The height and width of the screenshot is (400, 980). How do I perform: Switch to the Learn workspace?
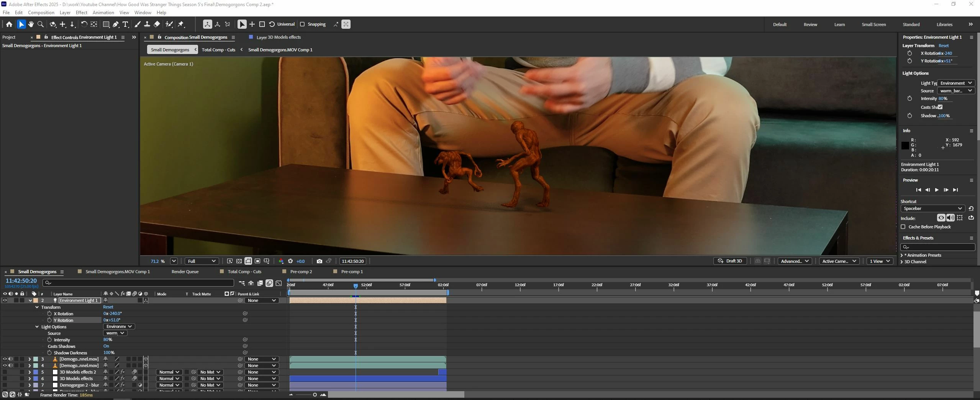(839, 24)
